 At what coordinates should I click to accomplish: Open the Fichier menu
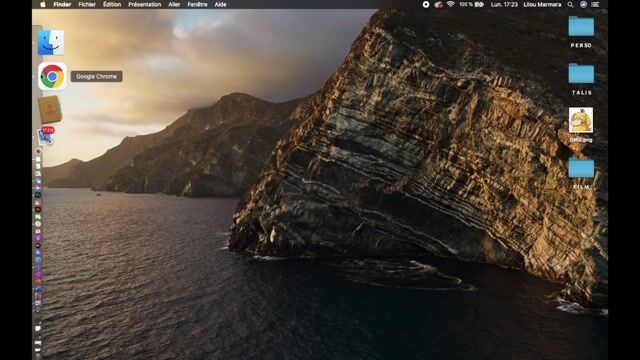[x=87, y=4]
